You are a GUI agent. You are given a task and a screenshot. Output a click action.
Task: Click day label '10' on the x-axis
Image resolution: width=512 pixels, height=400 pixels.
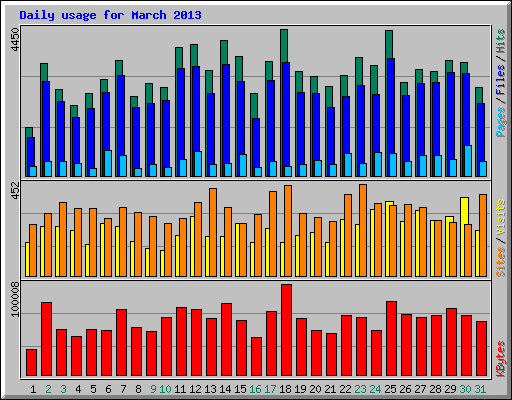[165, 389]
